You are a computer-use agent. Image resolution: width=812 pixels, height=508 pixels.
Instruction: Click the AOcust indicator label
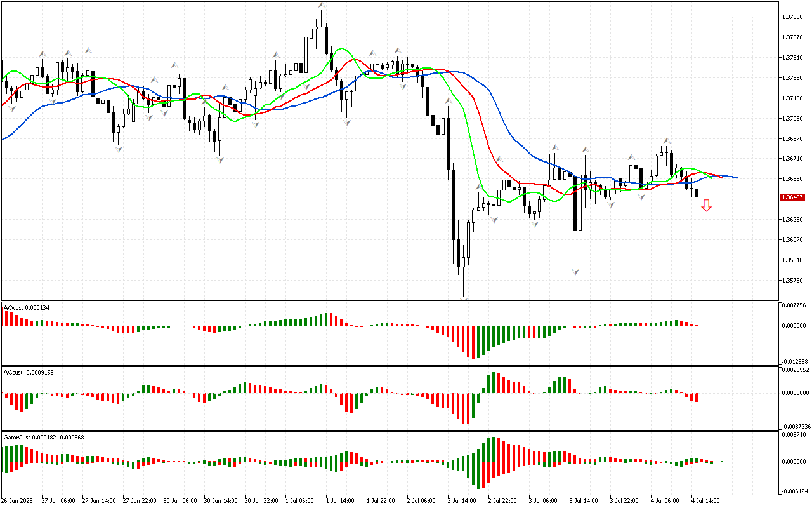click(26, 307)
